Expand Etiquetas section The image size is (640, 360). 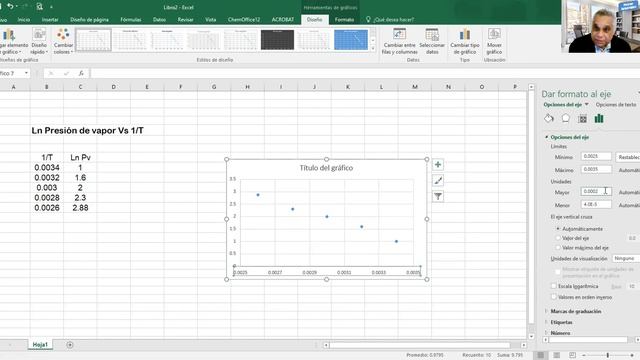pos(547,322)
